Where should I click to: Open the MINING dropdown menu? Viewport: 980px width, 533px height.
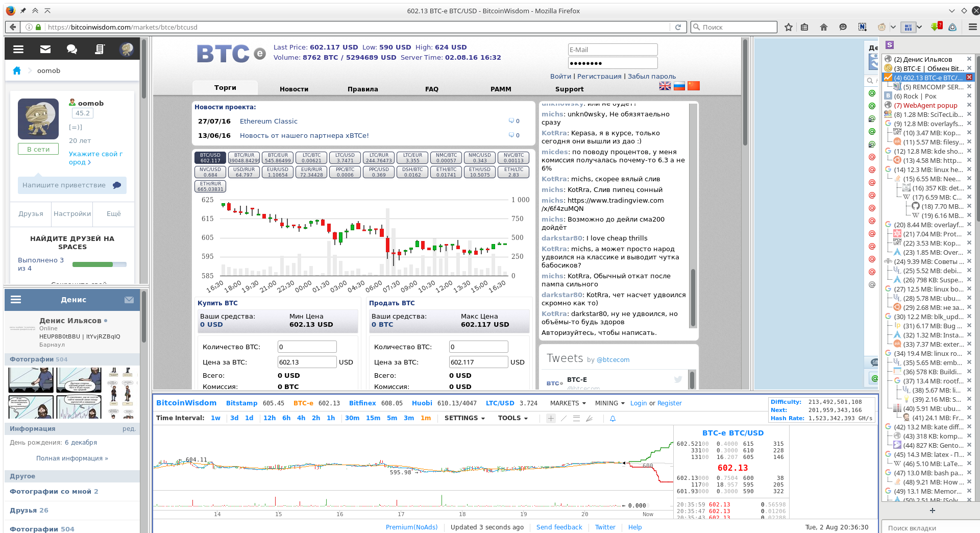(609, 403)
